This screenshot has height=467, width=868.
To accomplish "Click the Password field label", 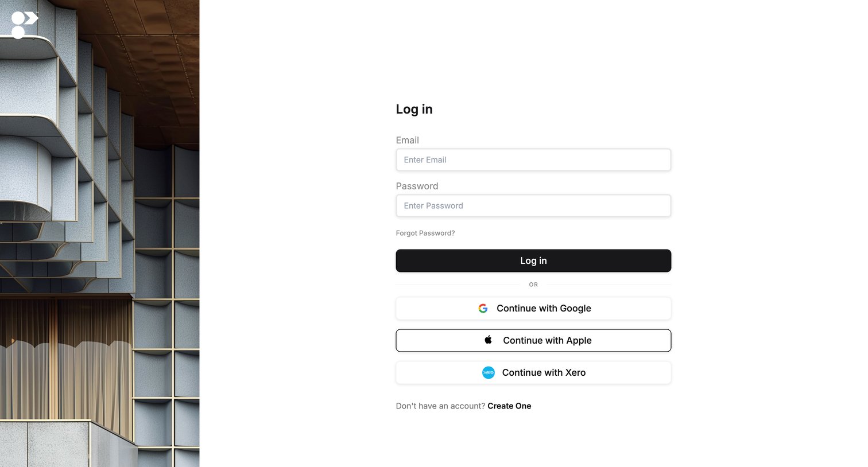I will click(417, 186).
